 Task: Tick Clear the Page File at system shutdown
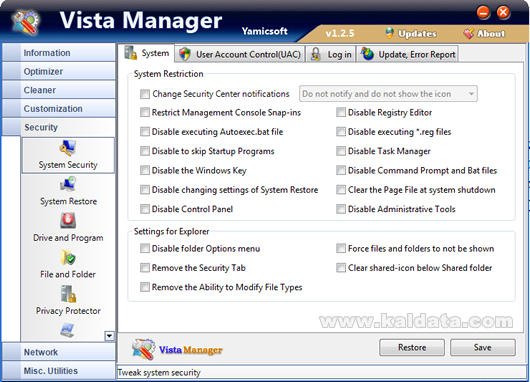(x=341, y=190)
